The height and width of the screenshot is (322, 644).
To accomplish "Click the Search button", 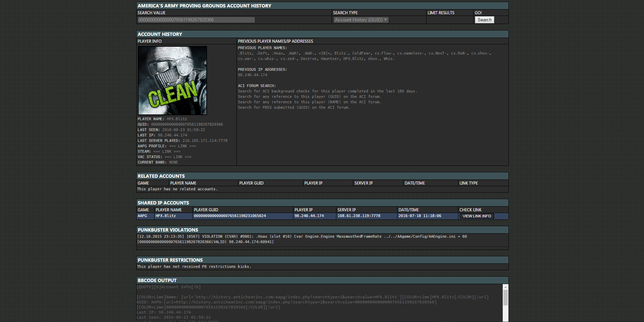I will [x=484, y=20].
